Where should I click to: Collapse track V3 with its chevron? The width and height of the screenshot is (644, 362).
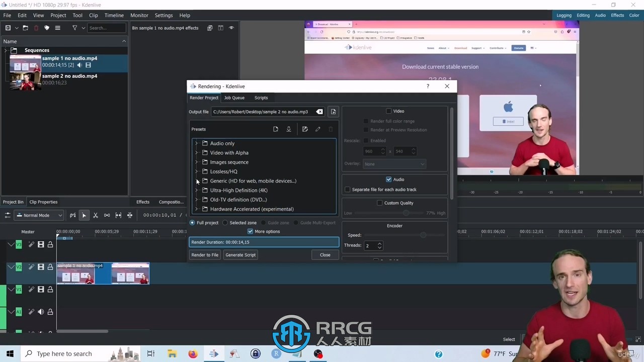coord(11,245)
